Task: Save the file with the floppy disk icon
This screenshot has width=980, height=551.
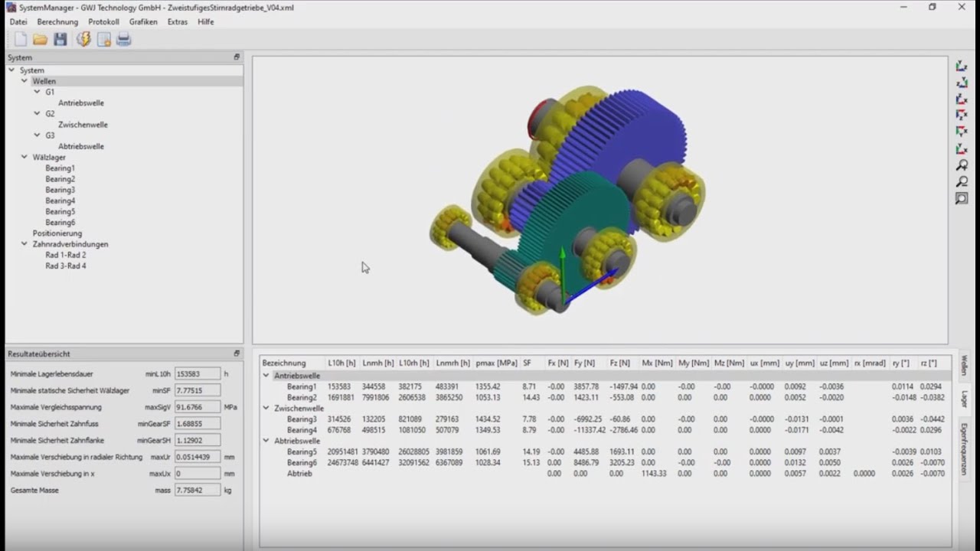Action: tap(60, 39)
